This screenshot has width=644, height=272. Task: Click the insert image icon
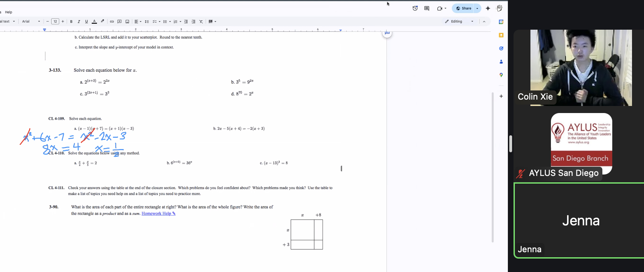tap(127, 22)
